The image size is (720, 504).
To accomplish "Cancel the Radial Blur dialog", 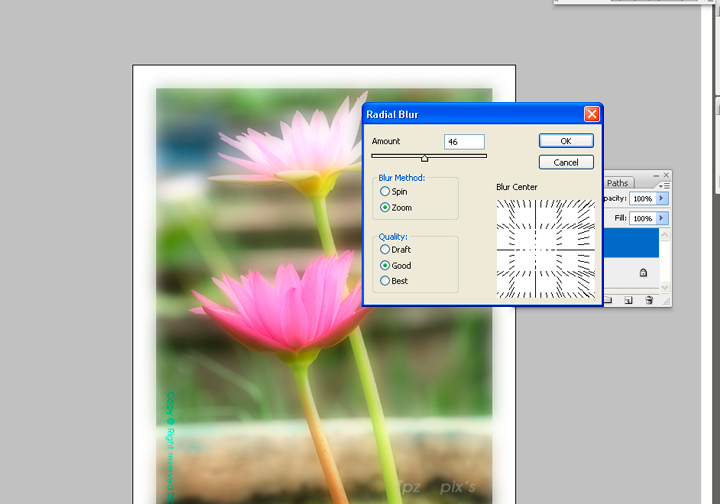I will [566, 162].
